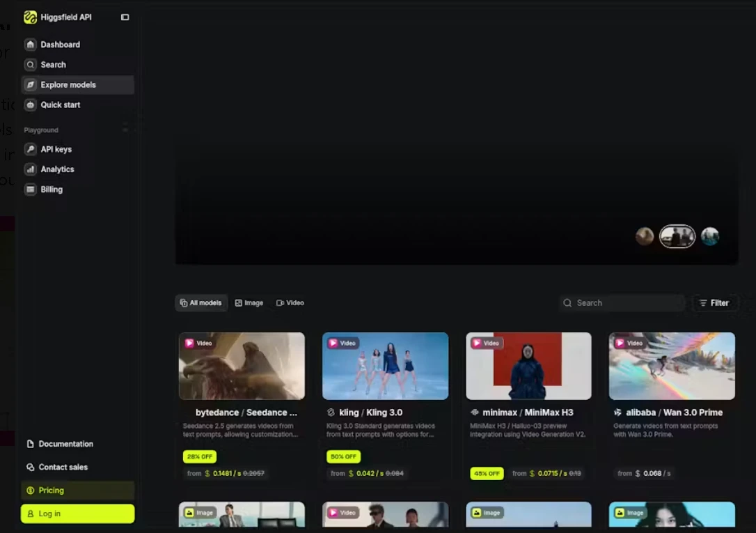
Task: Click the Analytics bar chart icon
Action: (x=31, y=169)
